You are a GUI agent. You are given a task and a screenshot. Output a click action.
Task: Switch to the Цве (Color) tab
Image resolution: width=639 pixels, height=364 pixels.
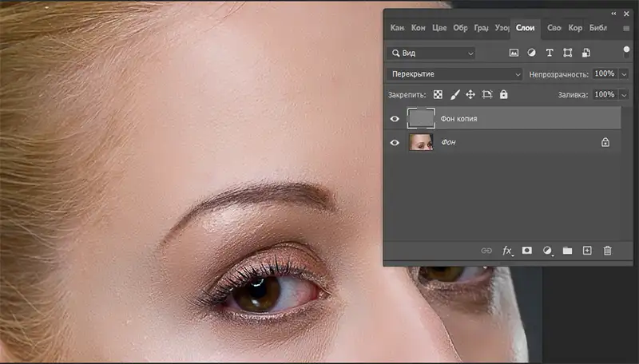pos(439,28)
